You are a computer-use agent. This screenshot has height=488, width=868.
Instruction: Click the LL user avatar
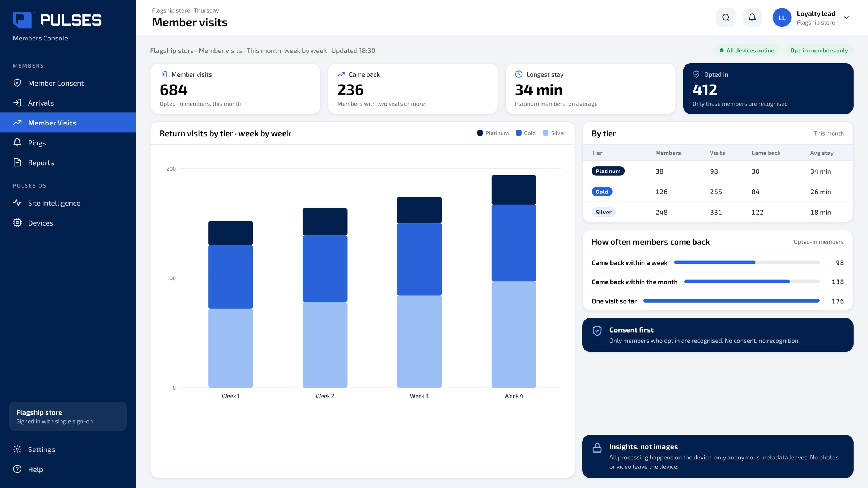782,17
